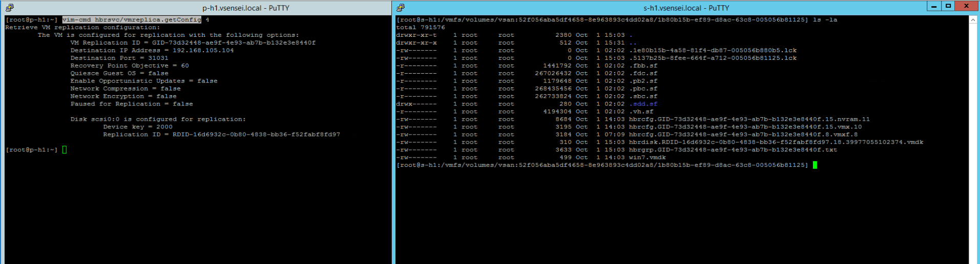Click the hbrgrp.GID .txt file name
Viewport: 980px width, 264px height.
(733, 150)
